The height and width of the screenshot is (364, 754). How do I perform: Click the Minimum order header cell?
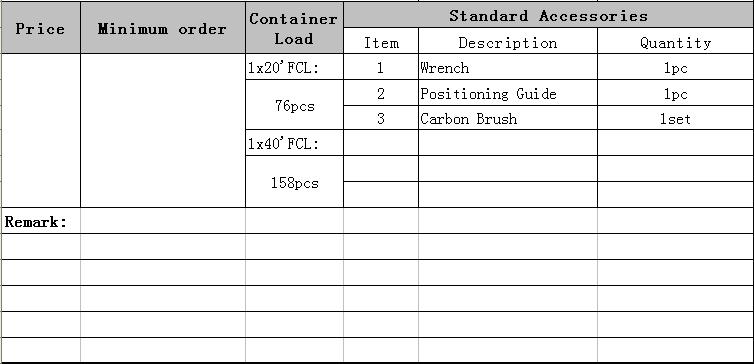[x=163, y=27]
